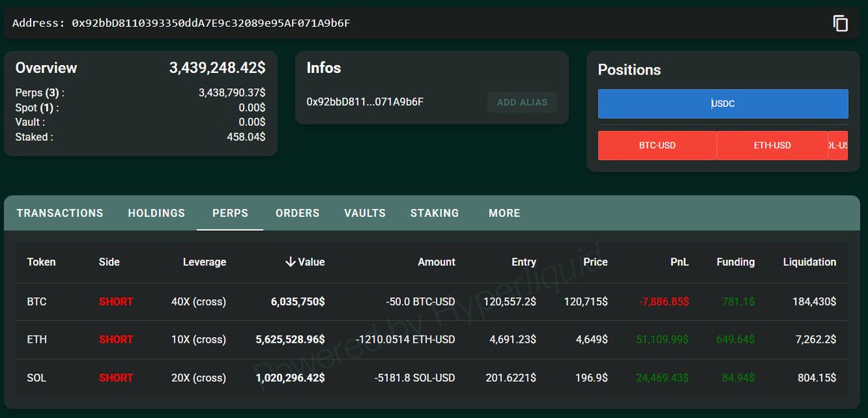Viewport: 868px width, 418px height.
Task: Click the 196.9$ SOL price
Action: pos(592,378)
